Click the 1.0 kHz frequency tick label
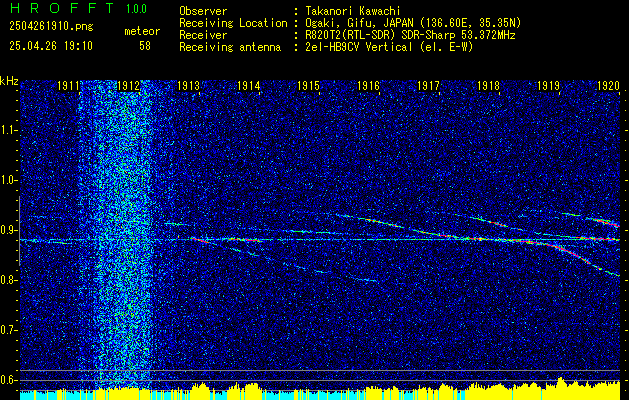629x400 pixels. [9, 181]
